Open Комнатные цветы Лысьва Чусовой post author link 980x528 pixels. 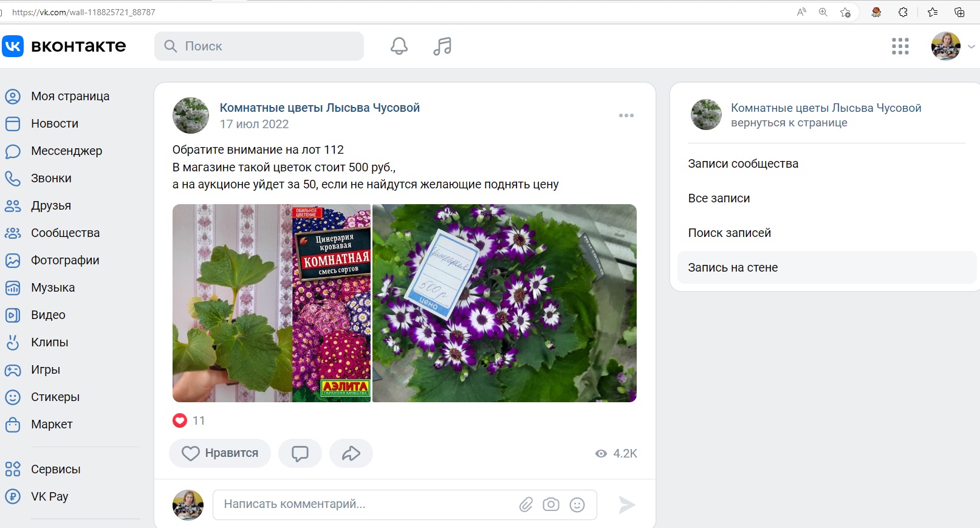point(320,108)
